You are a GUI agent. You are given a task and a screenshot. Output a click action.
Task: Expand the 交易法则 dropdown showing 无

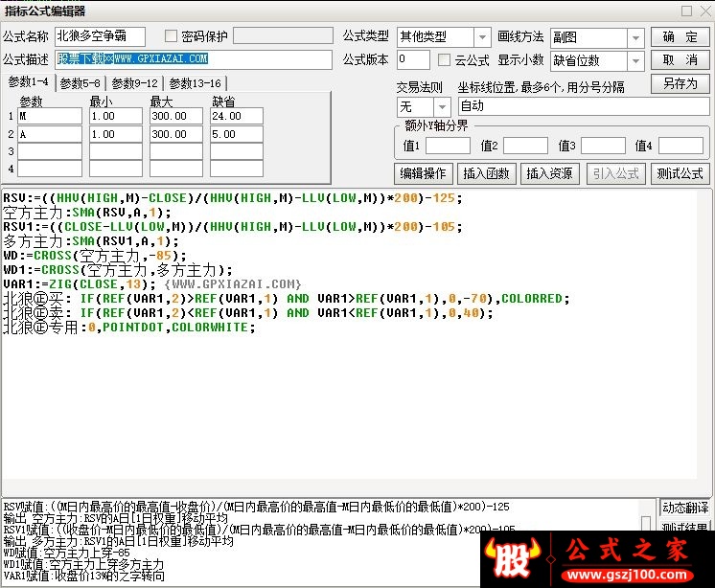(442, 106)
